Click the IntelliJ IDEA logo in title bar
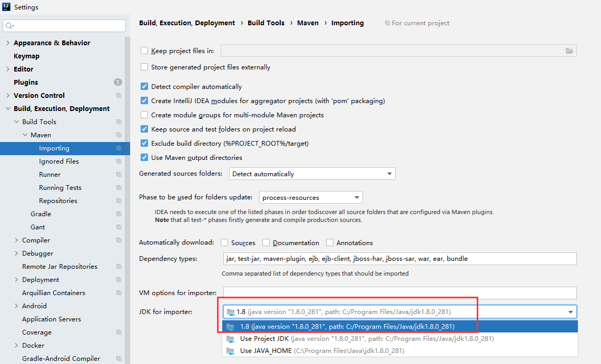The image size is (601, 364). pos(6,6)
